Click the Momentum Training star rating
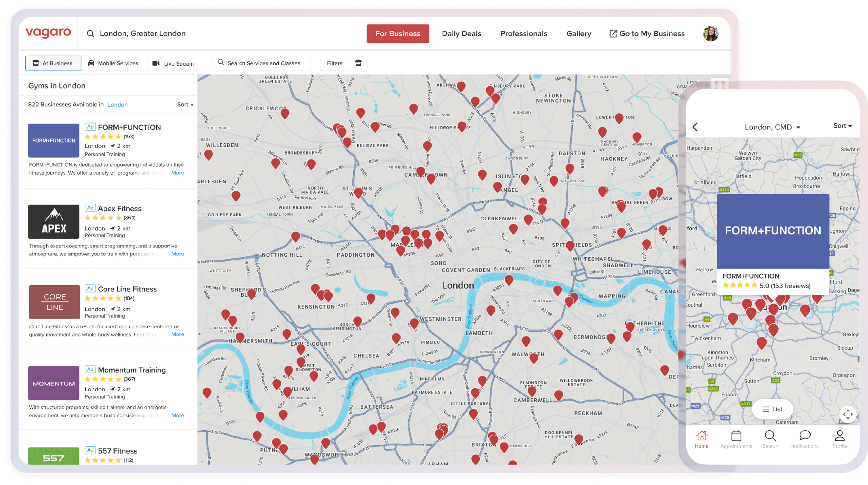 [x=103, y=379]
